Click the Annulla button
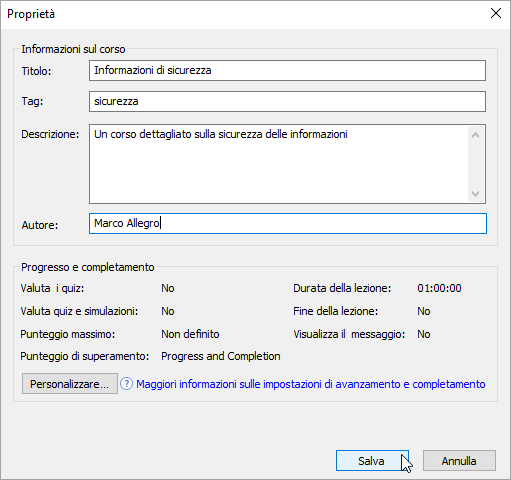The height and width of the screenshot is (480, 511). click(x=459, y=461)
